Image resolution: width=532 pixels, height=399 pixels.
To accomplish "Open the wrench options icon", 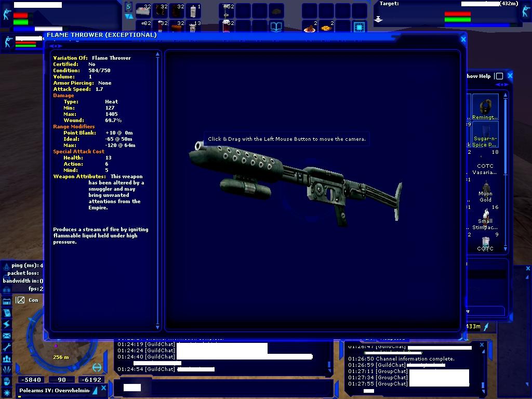I will 6,347.
